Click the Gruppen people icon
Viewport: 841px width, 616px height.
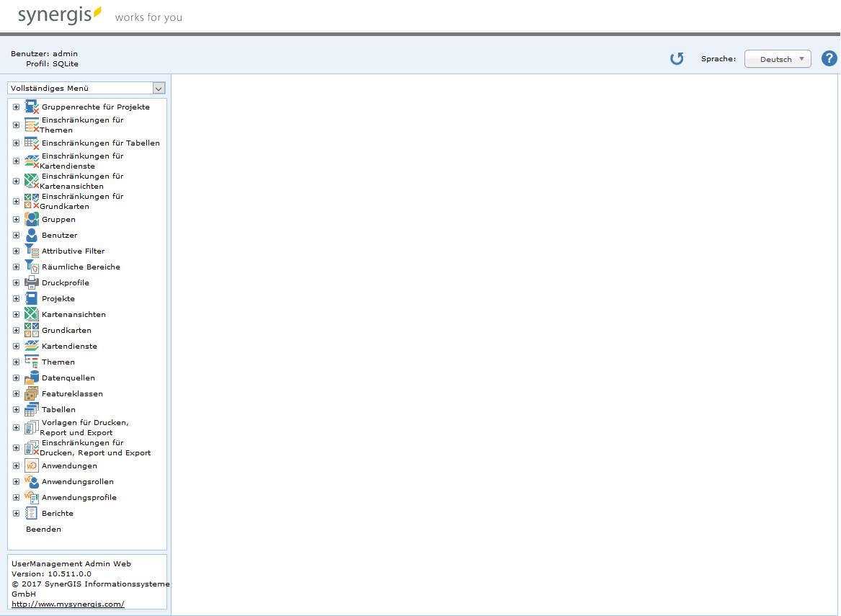click(32, 220)
